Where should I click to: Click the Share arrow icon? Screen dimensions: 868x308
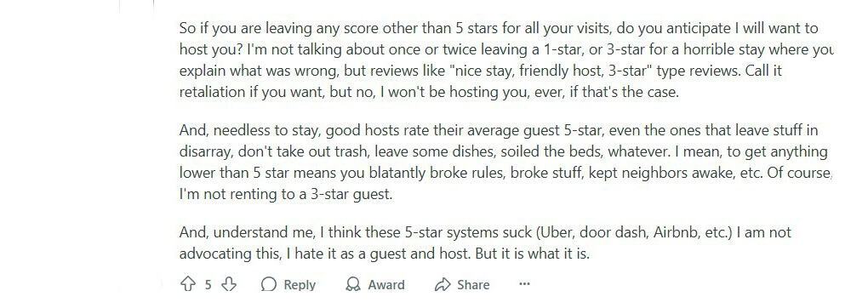click(x=443, y=285)
